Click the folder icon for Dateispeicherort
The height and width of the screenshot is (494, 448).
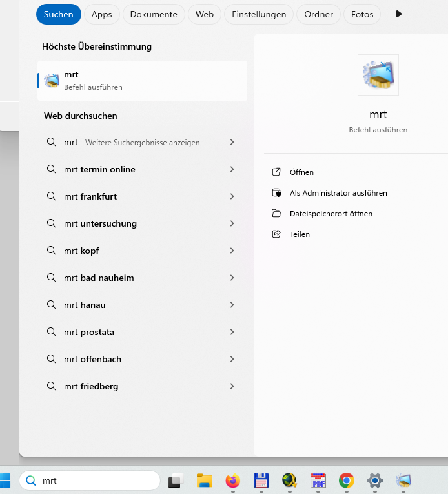point(276,213)
